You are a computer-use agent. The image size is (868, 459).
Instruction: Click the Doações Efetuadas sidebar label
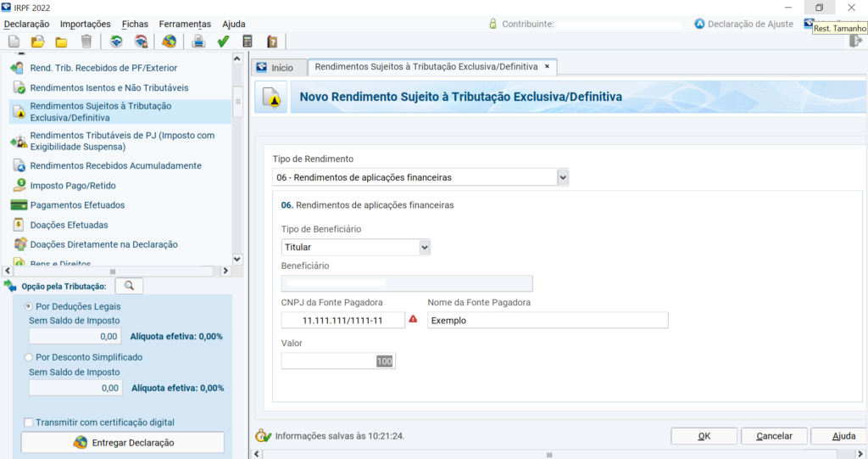tap(70, 225)
